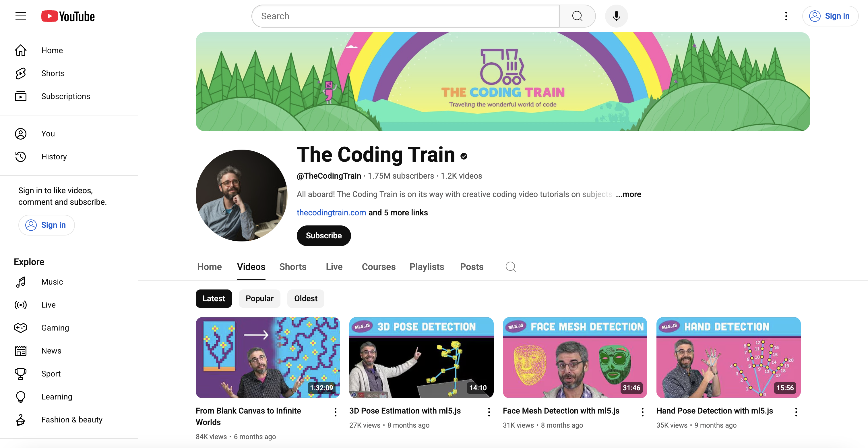Switch to the Playlists tab
Screen dimensions: 868x448
pyautogui.click(x=427, y=267)
